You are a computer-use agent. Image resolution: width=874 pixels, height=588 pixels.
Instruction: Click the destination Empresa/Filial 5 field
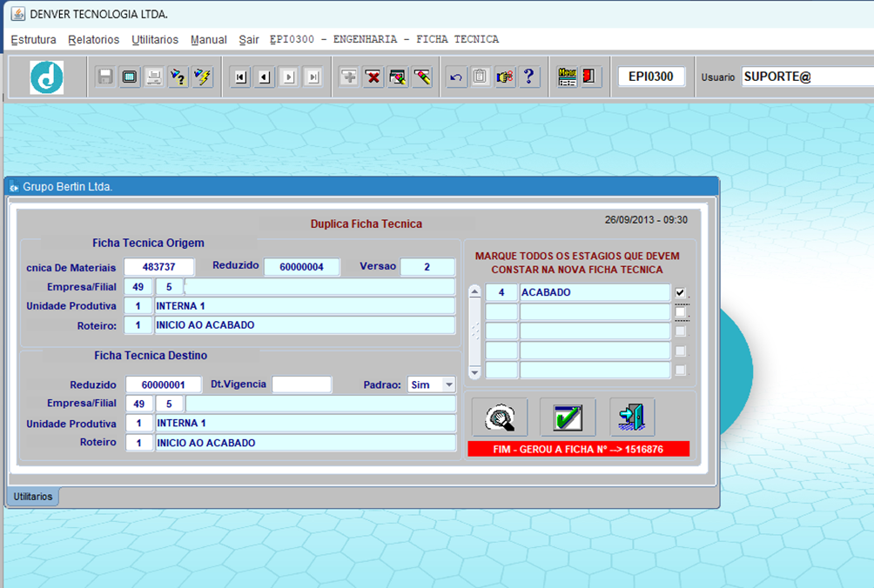pyautogui.click(x=169, y=404)
